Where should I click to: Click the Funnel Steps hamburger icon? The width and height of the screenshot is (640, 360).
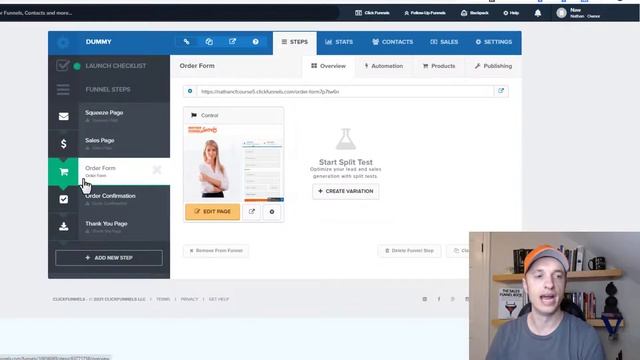[63, 89]
